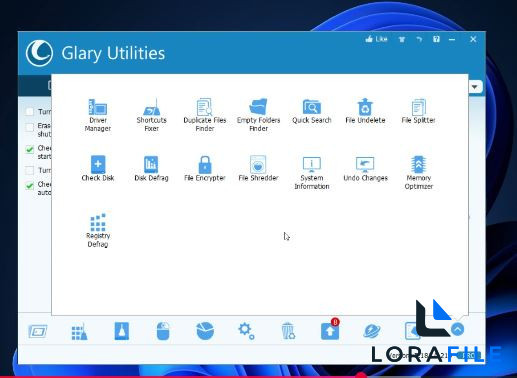517x378 pixels.
Task: Click the disk cleaner flask icon in dock
Action: pyautogui.click(x=122, y=331)
